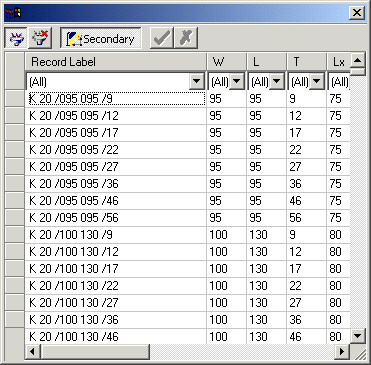Click Lx value 75 in K 20 /095 095 /27 row

(x=339, y=167)
